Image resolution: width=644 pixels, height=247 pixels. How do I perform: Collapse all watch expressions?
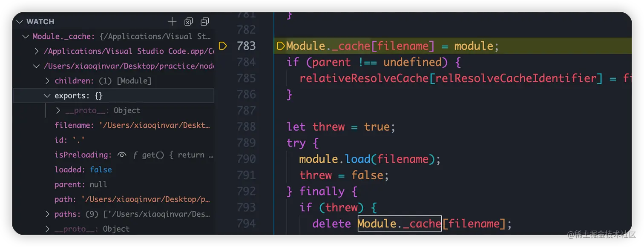coord(205,21)
